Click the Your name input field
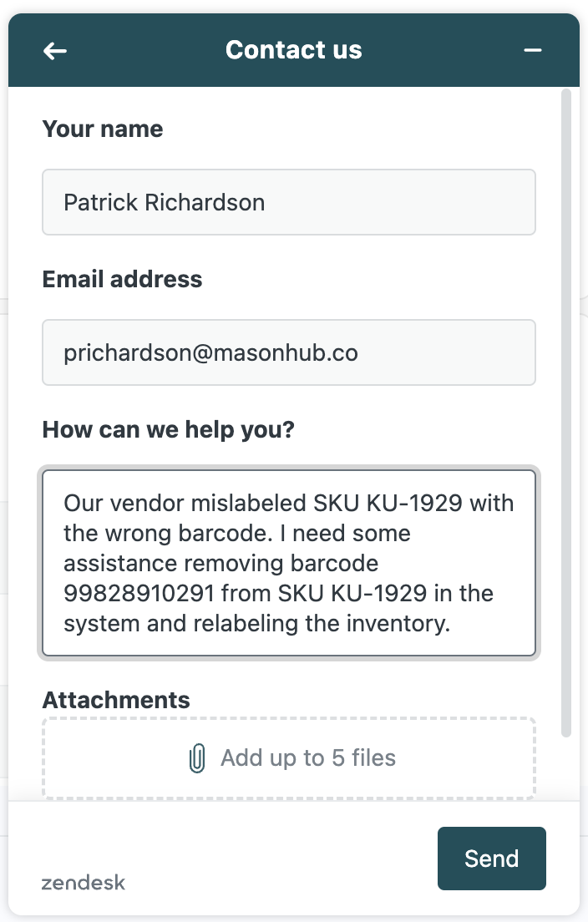This screenshot has width=588, height=922. point(288,202)
